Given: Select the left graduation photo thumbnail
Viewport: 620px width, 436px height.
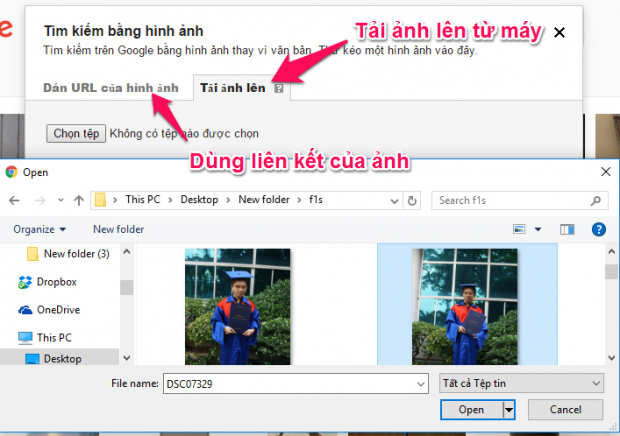Looking at the screenshot, I should pyautogui.click(x=237, y=305).
